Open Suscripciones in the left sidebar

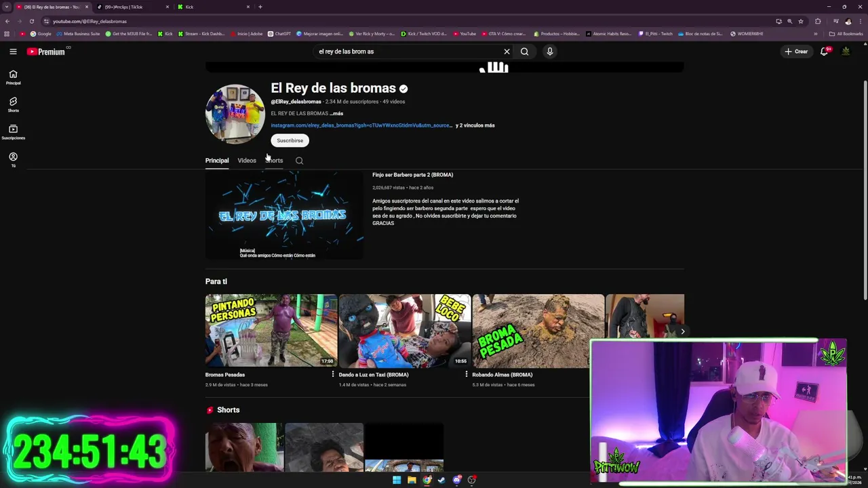click(x=13, y=132)
